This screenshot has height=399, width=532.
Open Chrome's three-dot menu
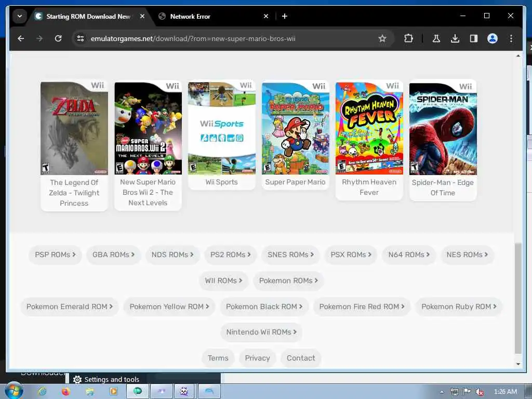coord(511,38)
